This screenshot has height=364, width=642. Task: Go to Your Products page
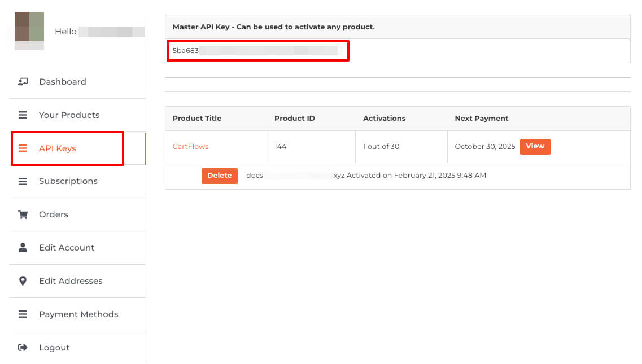coord(69,115)
